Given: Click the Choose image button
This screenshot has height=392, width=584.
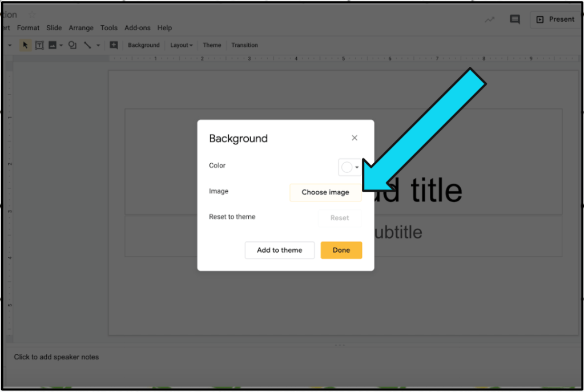Looking at the screenshot, I should [x=325, y=192].
